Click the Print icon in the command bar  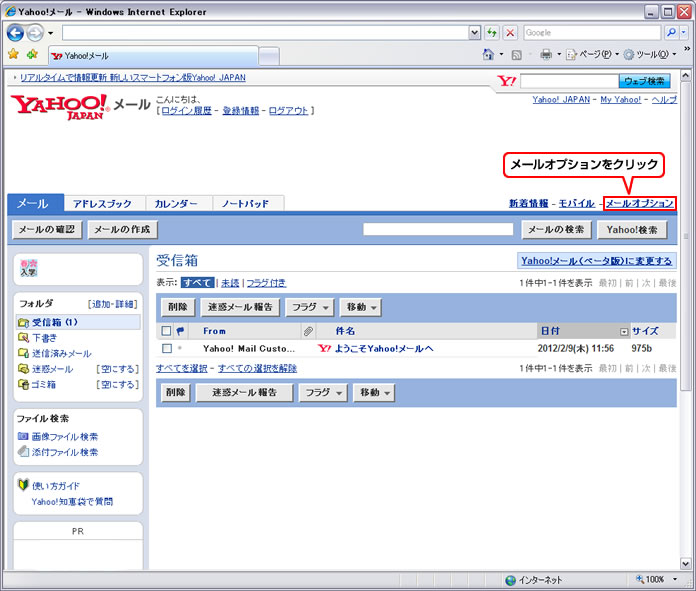click(546, 54)
